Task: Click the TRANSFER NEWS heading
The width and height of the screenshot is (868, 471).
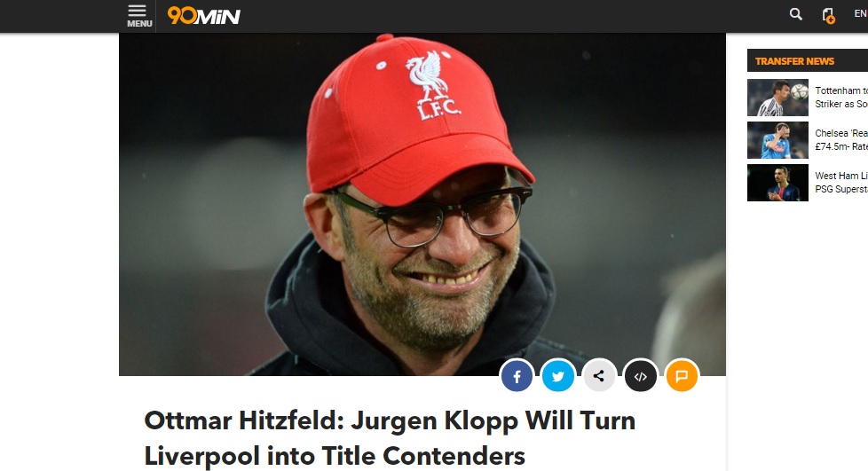Action: pyautogui.click(x=794, y=61)
